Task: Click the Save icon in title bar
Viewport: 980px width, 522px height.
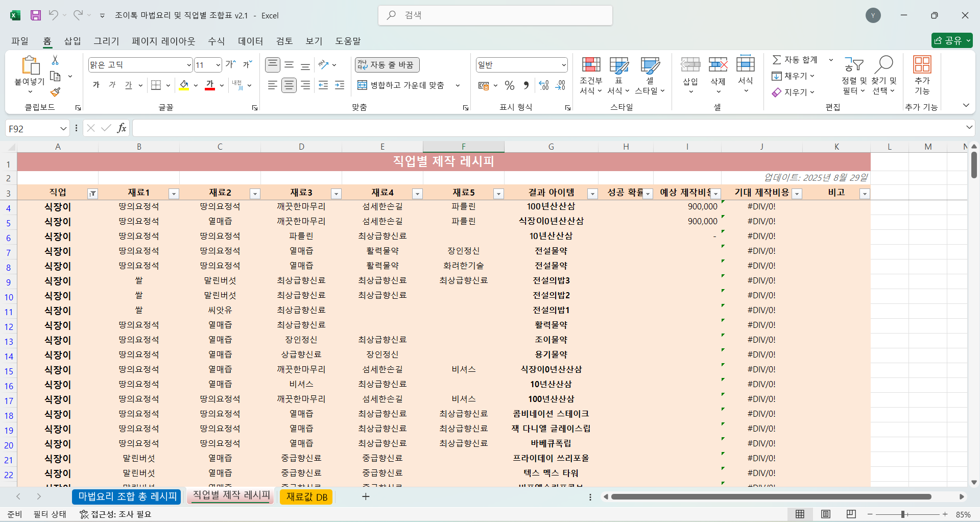Action: click(35, 15)
